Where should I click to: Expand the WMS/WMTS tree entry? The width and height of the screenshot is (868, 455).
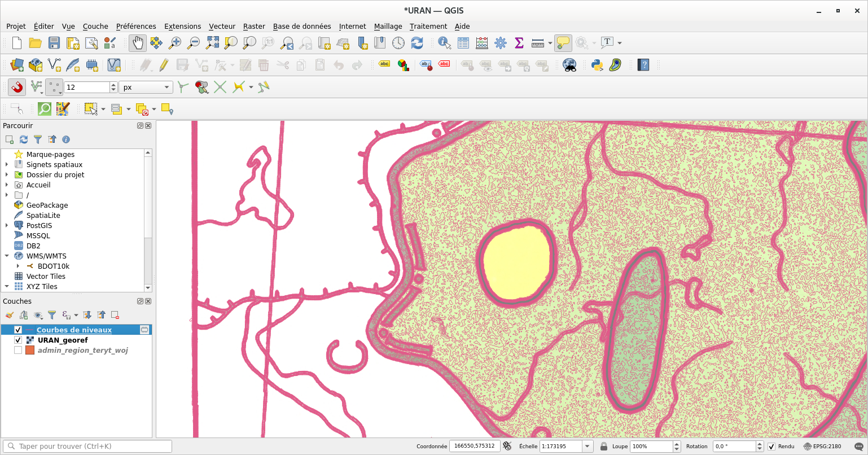(x=6, y=256)
